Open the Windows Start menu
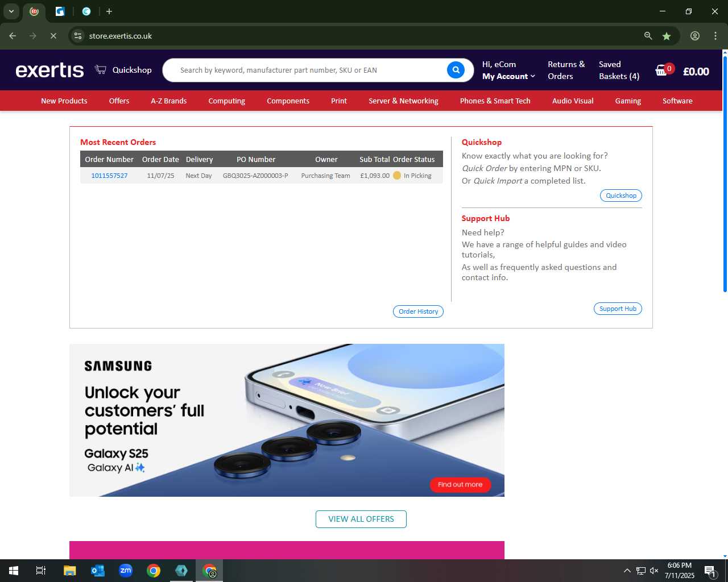The image size is (728, 582). [14, 571]
